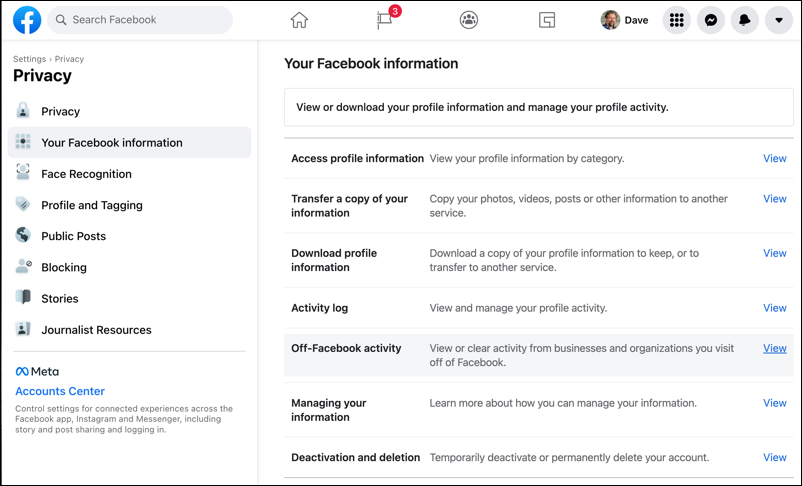The image size is (802, 486).
Task: Open Profile and Tagging settings
Action: pos(129,205)
